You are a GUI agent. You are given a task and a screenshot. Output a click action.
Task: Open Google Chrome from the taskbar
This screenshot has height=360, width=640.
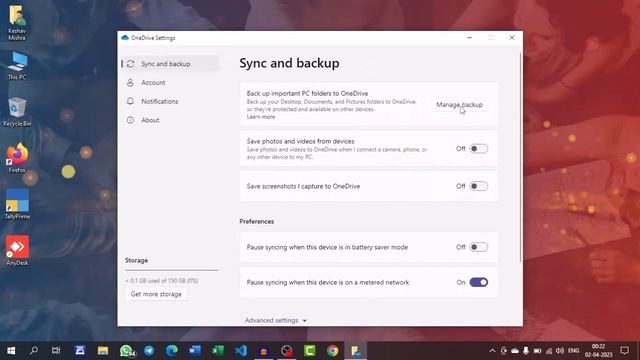(x=333, y=351)
